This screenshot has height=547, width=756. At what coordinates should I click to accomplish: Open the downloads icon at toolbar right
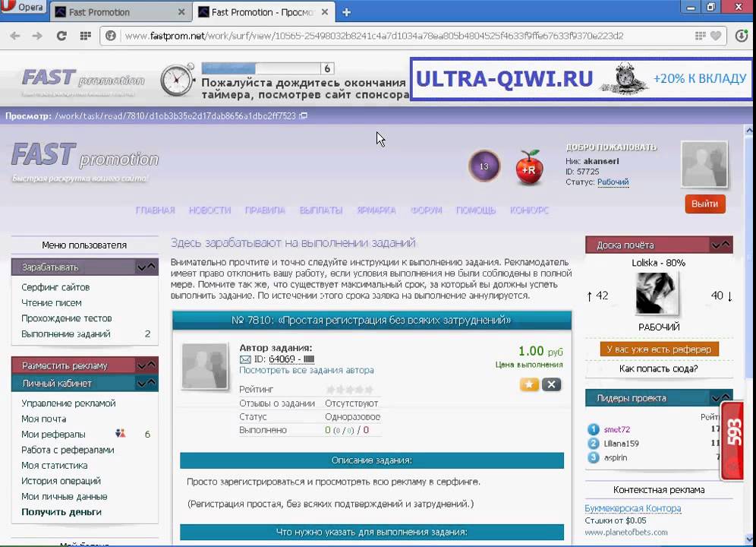(x=742, y=36)
